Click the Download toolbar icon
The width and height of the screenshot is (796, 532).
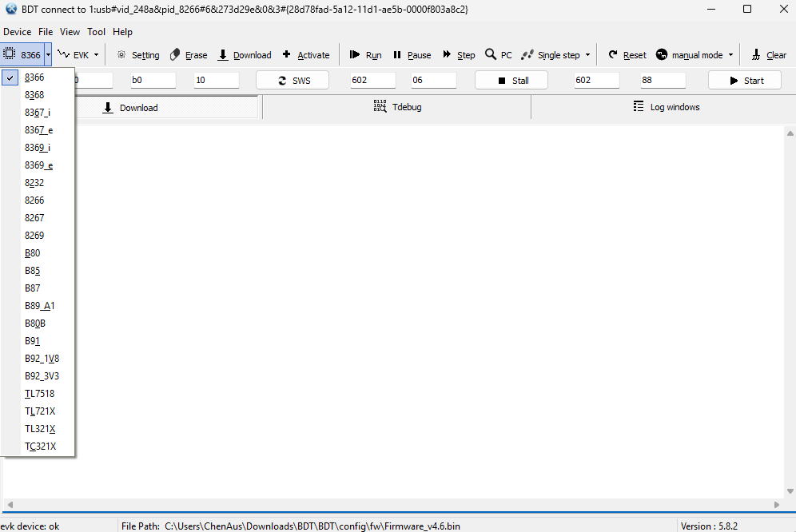[x=223, y=55]
